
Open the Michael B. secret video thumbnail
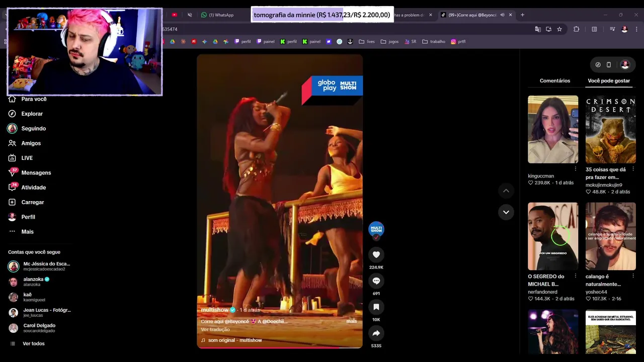[x=553, y=236]
